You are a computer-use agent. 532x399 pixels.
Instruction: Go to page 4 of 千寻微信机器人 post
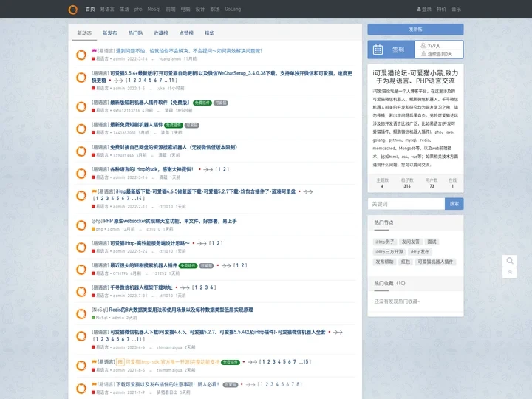(211, 287)
